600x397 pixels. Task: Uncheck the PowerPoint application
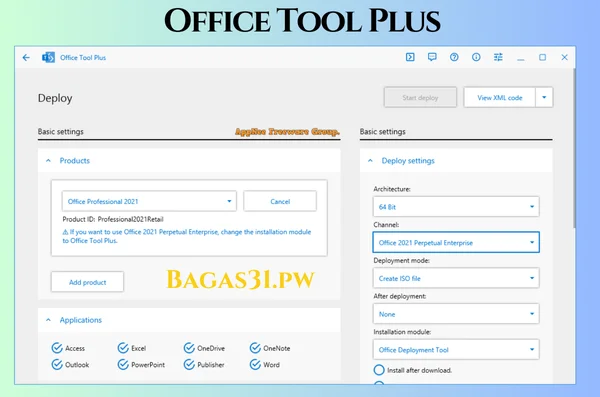(123, 364)
